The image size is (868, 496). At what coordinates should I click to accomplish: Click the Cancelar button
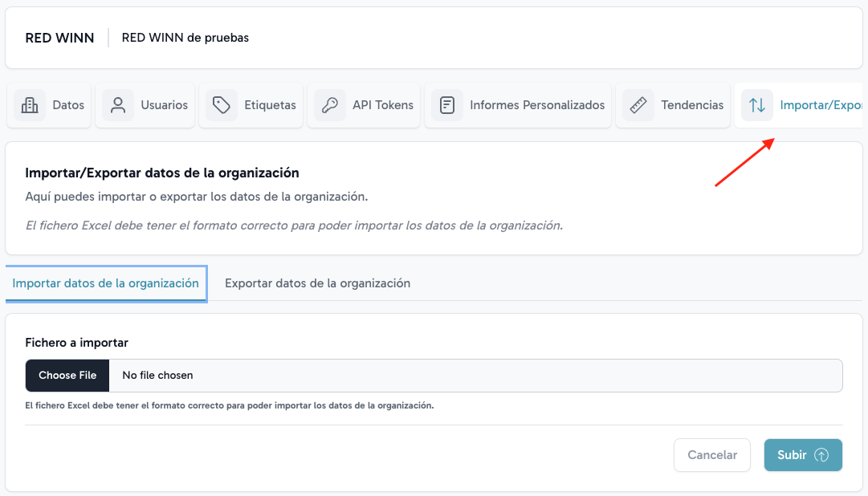tap(712, 455)
